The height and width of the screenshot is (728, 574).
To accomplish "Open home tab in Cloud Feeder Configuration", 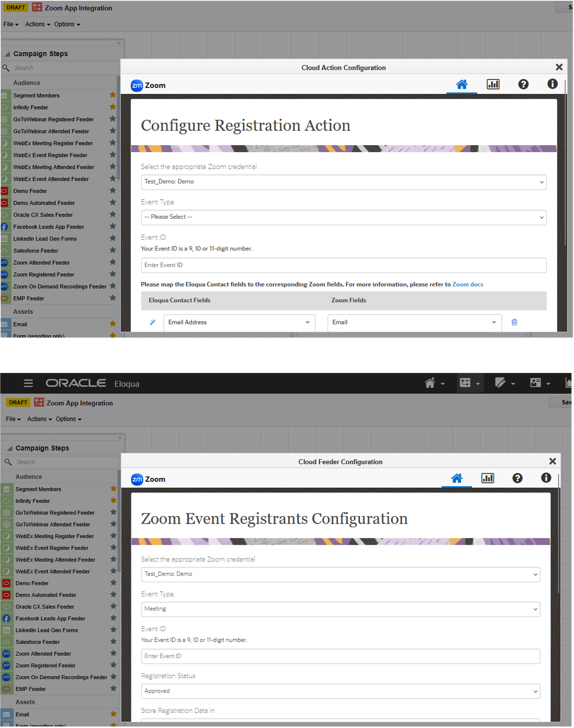I will tap(456, 478).
